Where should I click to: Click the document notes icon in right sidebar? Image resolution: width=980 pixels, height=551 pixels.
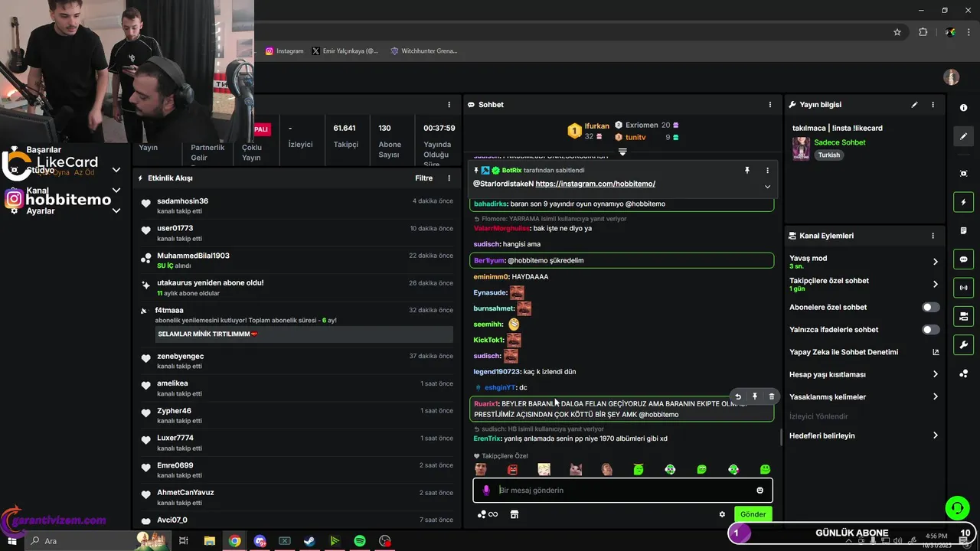pos(963,231)
